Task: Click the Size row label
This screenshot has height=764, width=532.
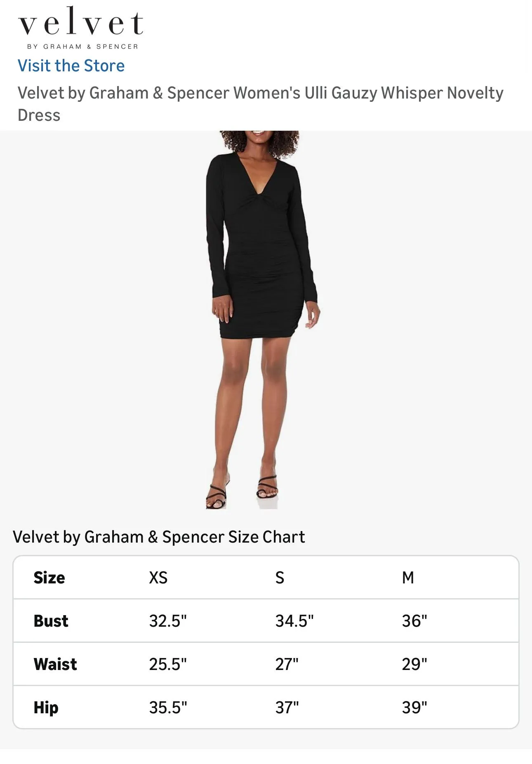Action: coord(49,578)
